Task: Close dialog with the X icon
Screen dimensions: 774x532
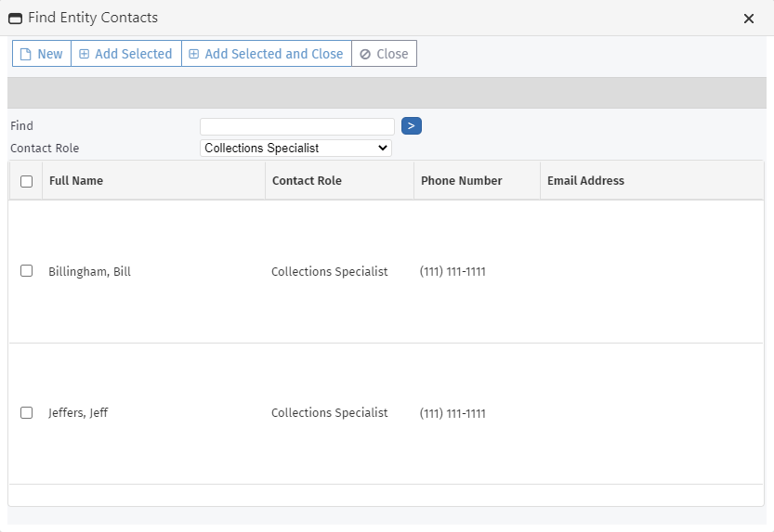Action: click(x=749, y=19)
